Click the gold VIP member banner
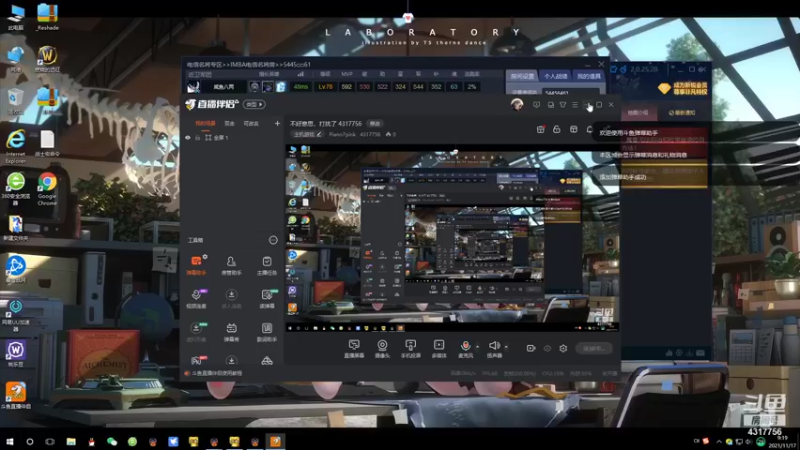Viewport: 800px width, 450px height. [683, 88]
